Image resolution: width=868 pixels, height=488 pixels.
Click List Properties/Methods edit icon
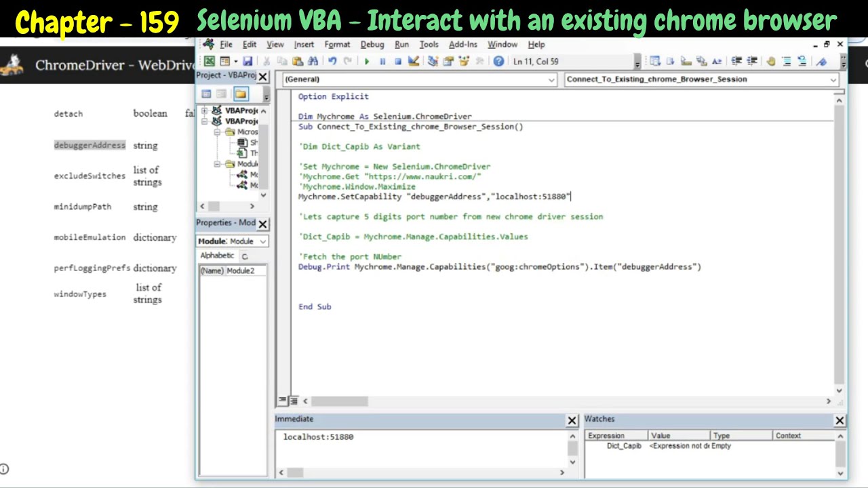655,61
